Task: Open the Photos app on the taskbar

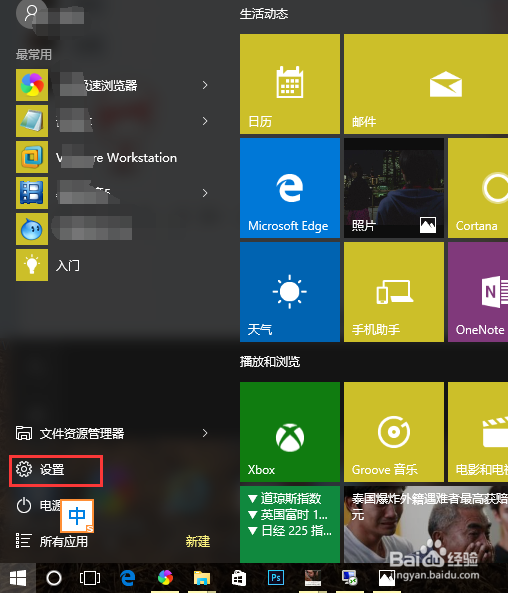Action: [x=386, y=578]
